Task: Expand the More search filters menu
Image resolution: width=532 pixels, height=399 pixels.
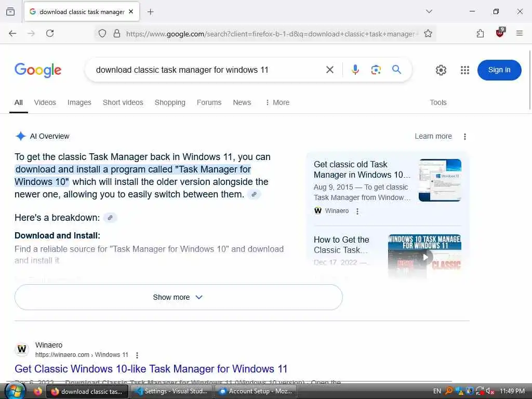Action: pyautogui.click(x=277, y=102)
